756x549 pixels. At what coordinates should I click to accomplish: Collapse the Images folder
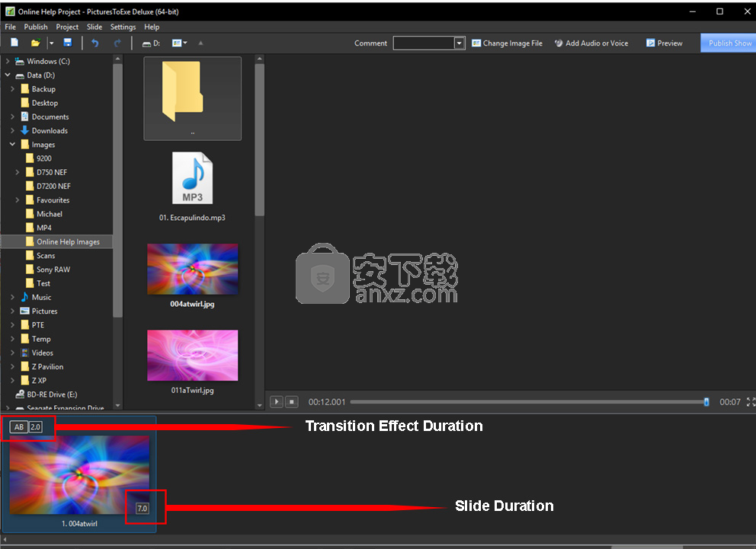coord(12,145)
